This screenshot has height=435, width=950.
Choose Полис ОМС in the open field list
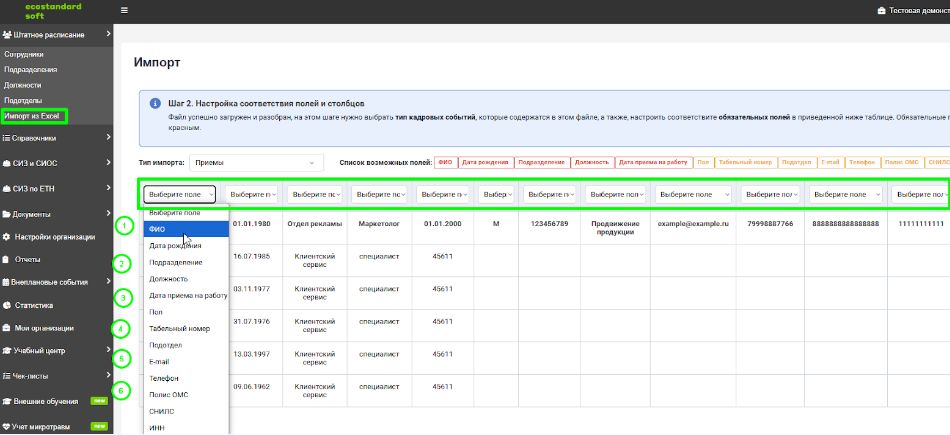(187, 394)
